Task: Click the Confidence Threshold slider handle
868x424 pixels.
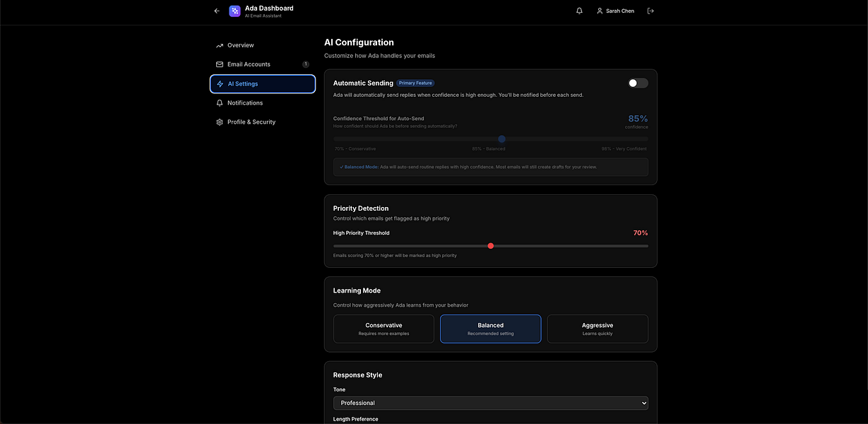Action: [501, 139]
